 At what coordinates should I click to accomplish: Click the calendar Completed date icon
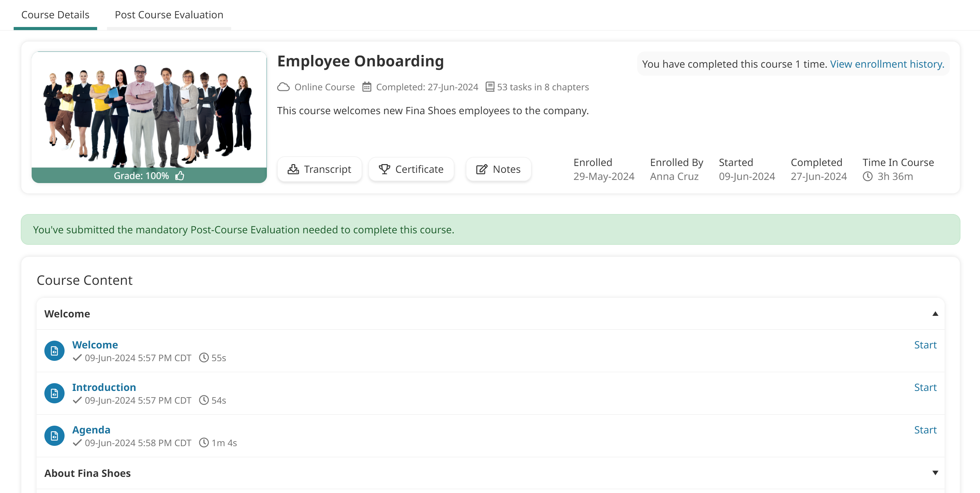coord(366,87)
